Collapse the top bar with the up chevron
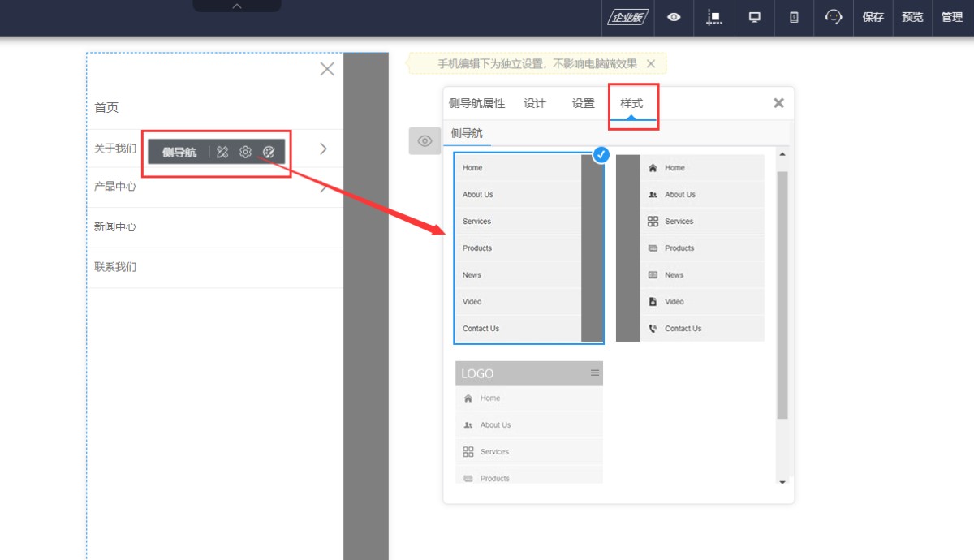The image size is (974, 560). click(x=237, y=6)
